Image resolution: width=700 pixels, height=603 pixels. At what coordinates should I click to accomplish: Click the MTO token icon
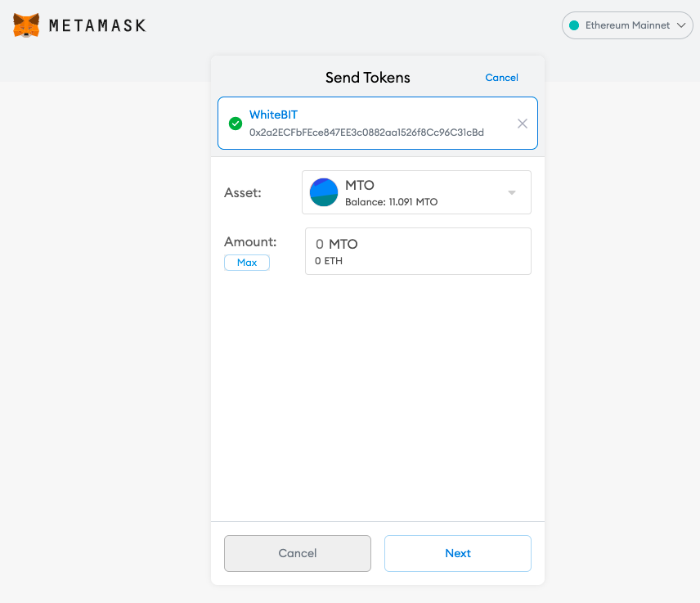[x=324, y=192]
